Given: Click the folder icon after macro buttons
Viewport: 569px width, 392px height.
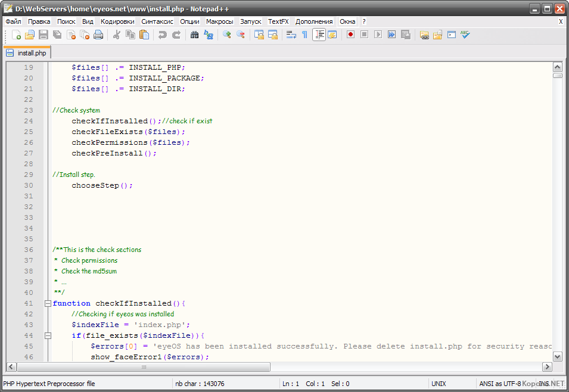Looking at the screenshot, I should coord(424,35).
